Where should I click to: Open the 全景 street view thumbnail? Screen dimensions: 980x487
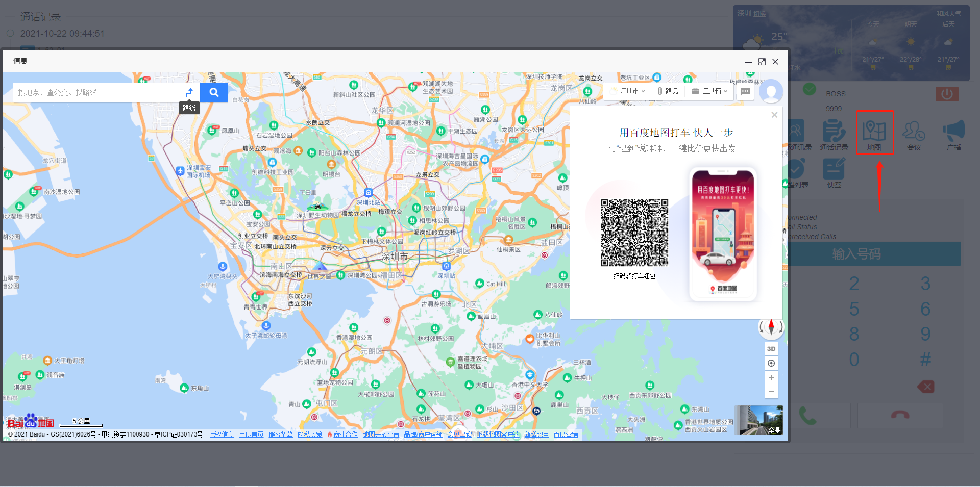click(758, 420)
